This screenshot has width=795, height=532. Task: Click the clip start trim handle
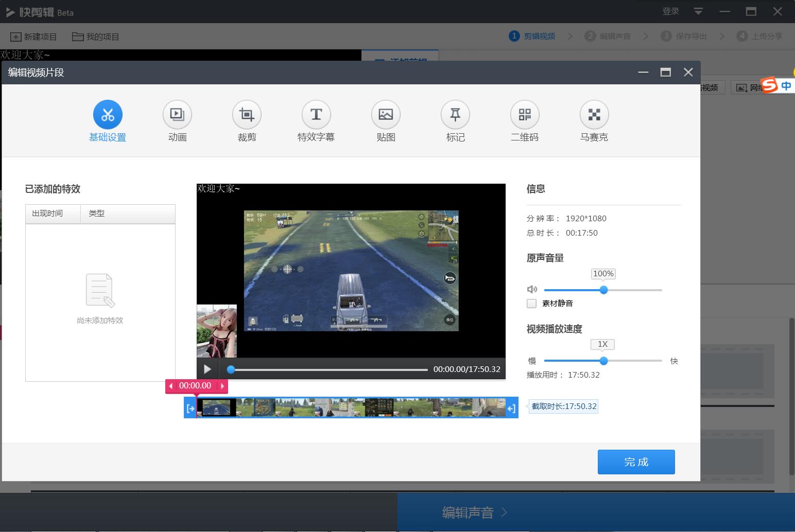190,408
